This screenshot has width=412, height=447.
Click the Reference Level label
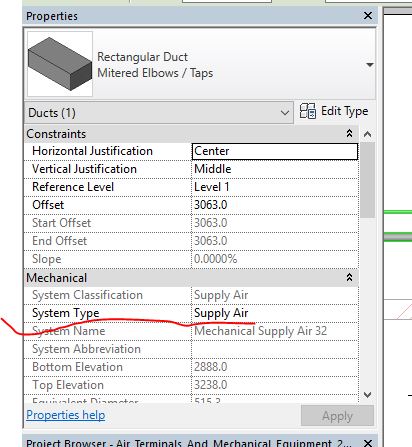tap(73, 187)
